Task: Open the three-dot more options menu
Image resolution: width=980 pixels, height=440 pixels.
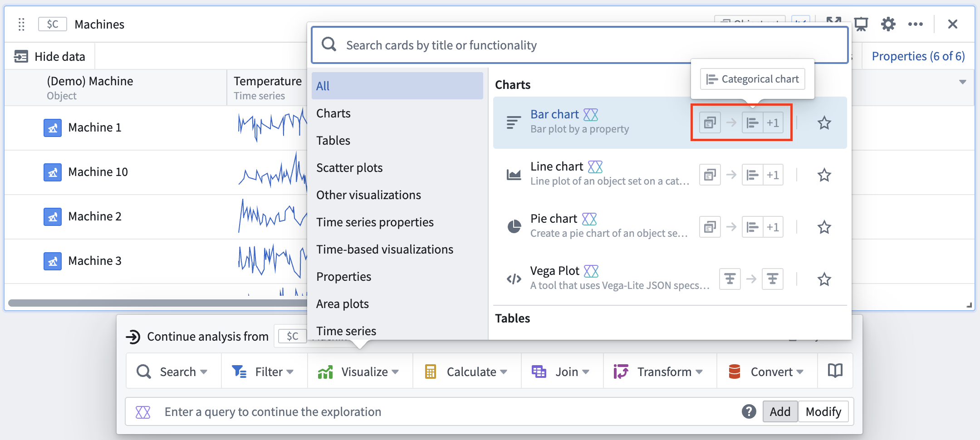Action: pyautogui.click(x=915, y=24)
